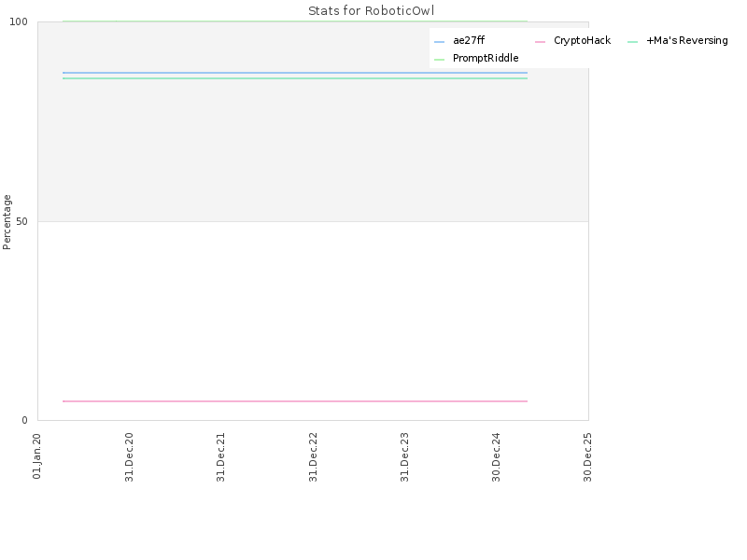747x560 pixels.
Task: Click the 0 y-axis tick label
Action: point(25,420)
